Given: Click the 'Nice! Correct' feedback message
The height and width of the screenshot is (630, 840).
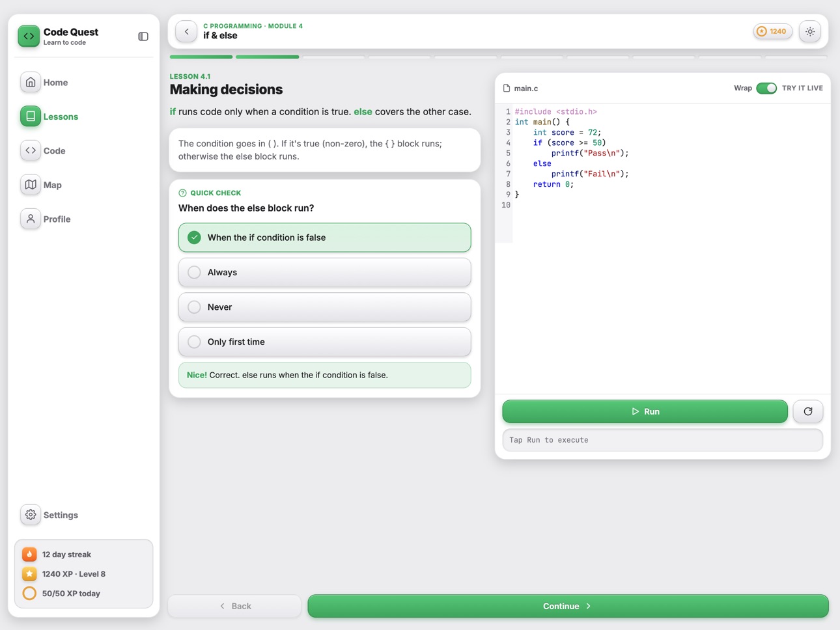Looking at the screenshot, I should pyautogui.click(x=325, y=375).
